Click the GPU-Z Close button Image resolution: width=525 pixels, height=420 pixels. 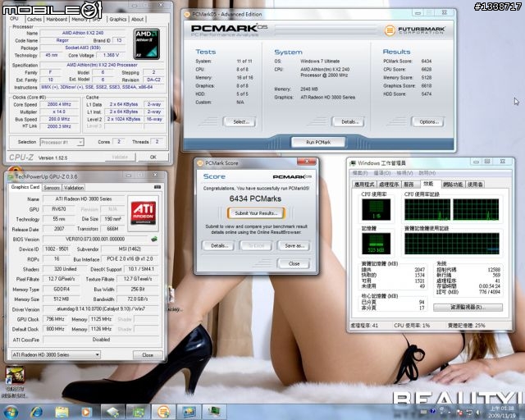pyautogui.click(x=148, y=354)
